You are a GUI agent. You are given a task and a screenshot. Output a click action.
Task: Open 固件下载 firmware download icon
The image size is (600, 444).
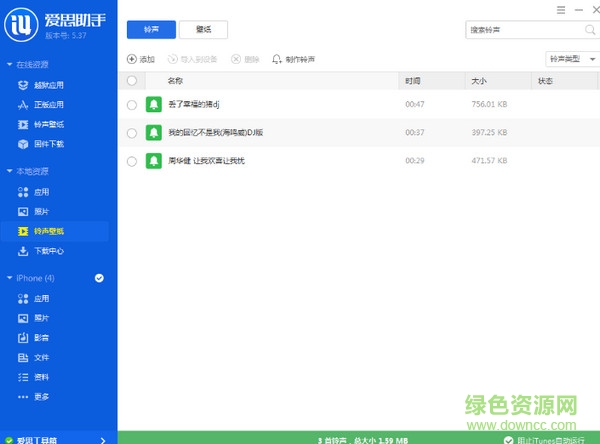(23, 143)
